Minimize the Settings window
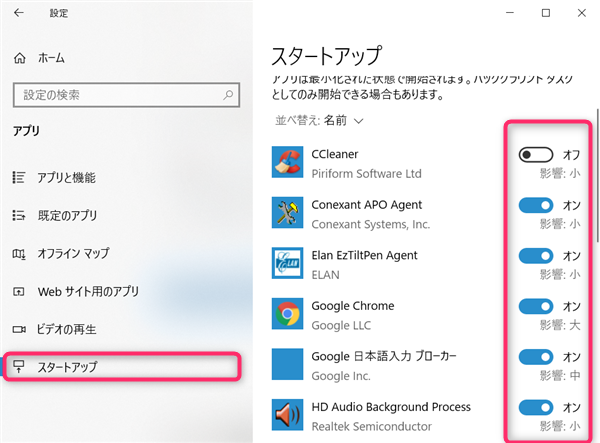 510,13
